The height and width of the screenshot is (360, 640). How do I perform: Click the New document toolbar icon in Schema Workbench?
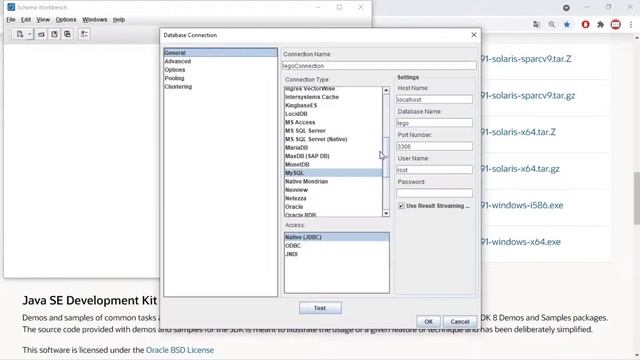20,34
